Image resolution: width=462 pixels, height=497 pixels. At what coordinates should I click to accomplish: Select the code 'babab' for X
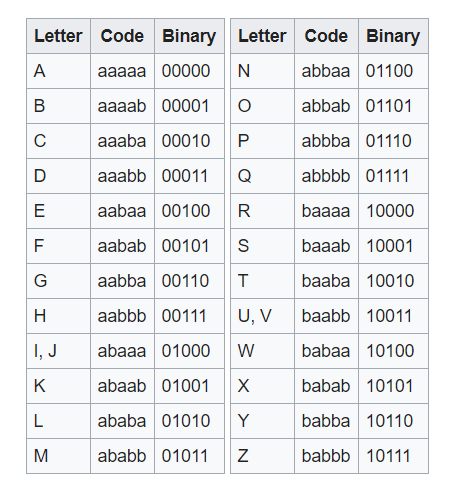click(326, 386)
